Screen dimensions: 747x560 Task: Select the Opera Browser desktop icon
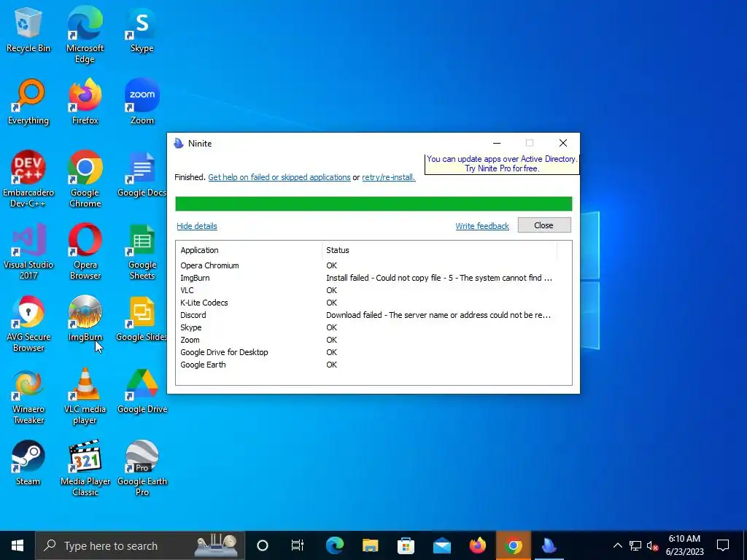[x=85, y=252]
